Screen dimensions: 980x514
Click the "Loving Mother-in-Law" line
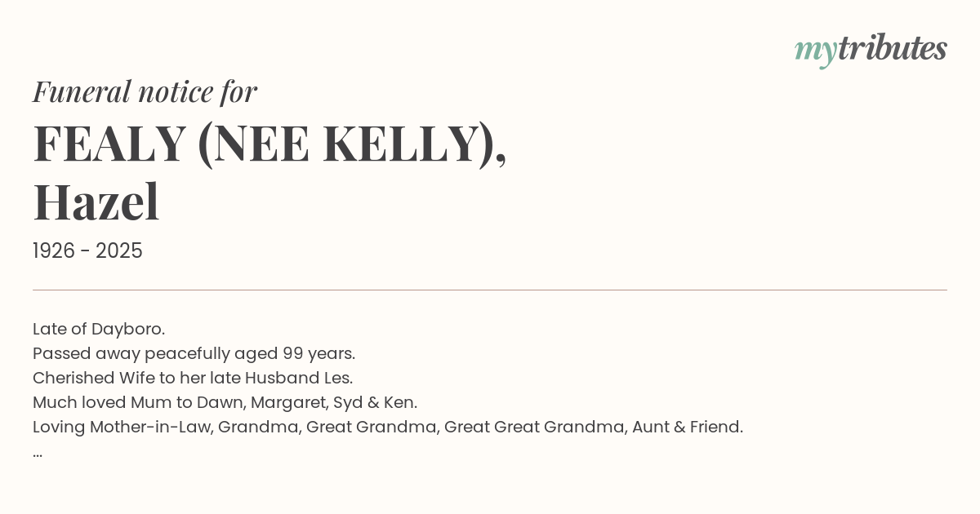[x=388, y=427]
